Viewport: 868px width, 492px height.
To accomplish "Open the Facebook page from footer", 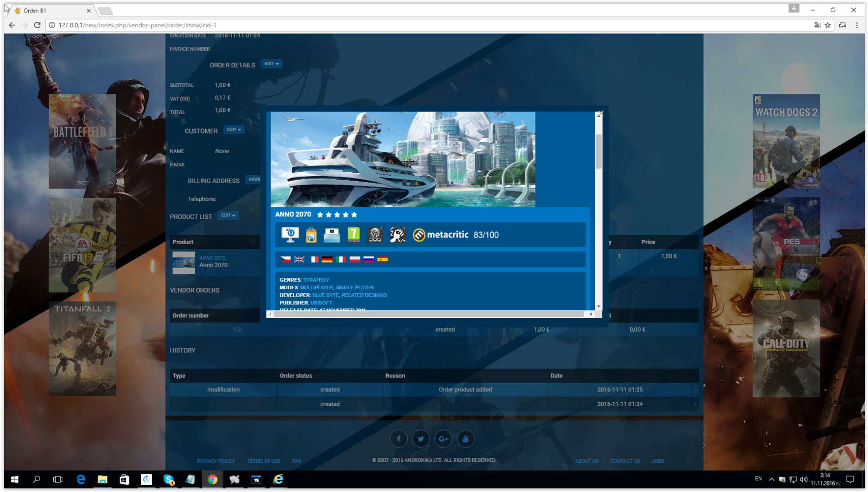I will pos(398,439).
